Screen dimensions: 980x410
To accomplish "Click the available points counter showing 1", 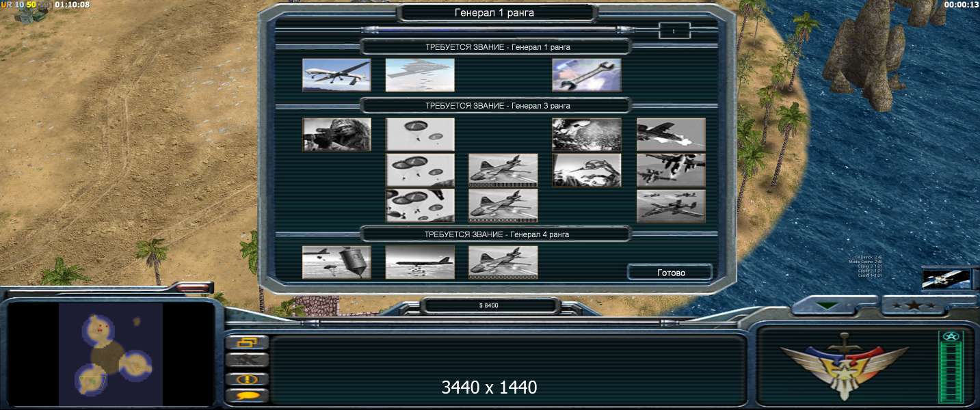I will (674, 31).
